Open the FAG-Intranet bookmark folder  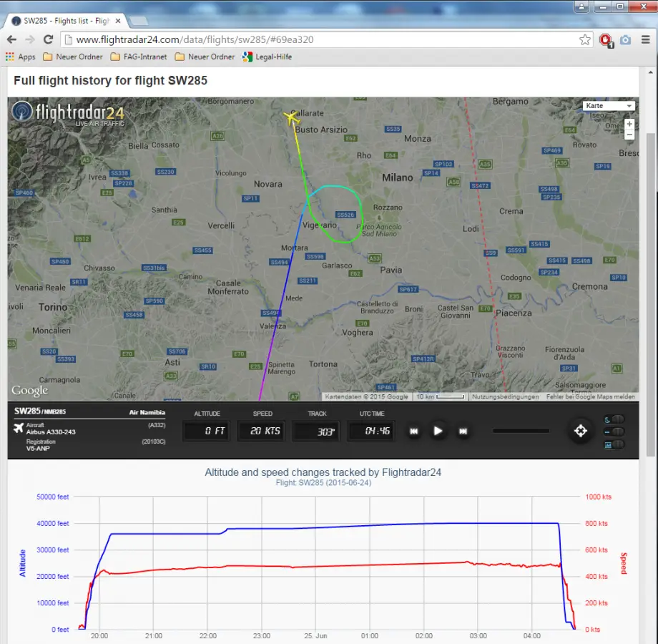(139, 57)
